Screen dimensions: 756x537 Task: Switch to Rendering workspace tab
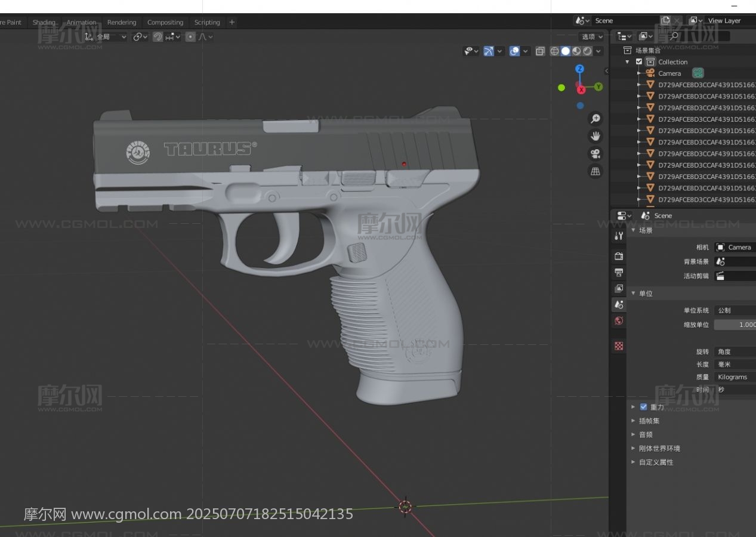pos(122,22)
